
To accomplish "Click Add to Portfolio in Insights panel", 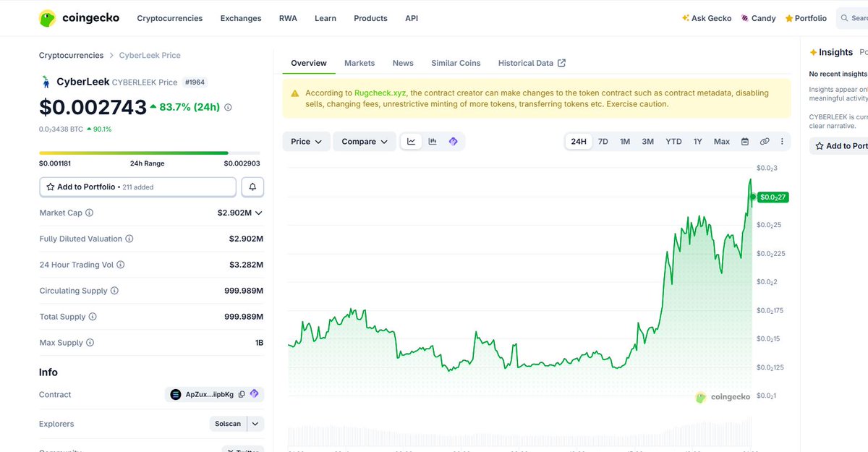I will [839, 145].
